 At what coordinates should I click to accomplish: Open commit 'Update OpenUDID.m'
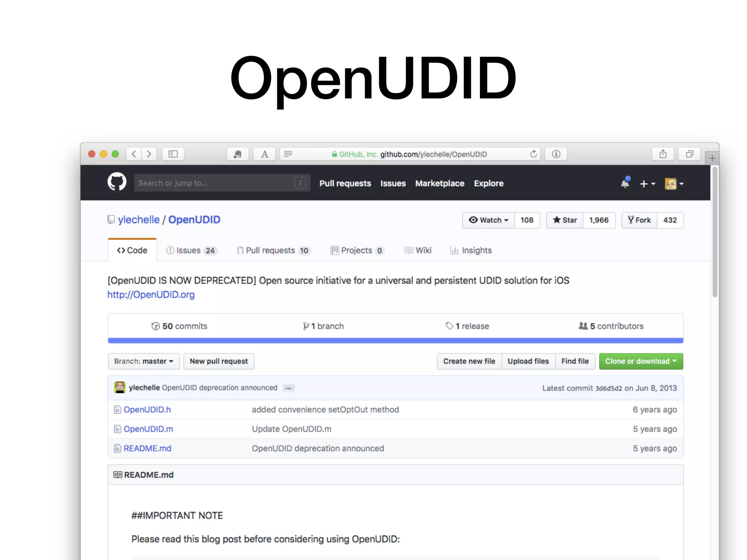pos(291,429)
